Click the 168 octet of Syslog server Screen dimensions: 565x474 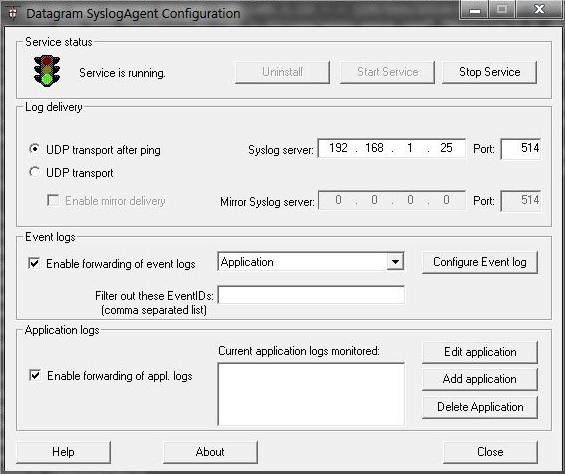pos(374,148)
